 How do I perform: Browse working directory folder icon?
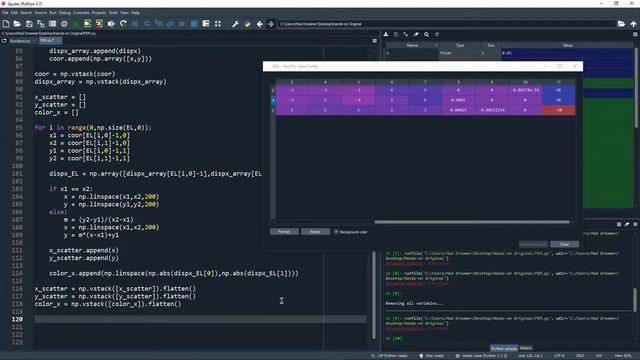(621, 24)
